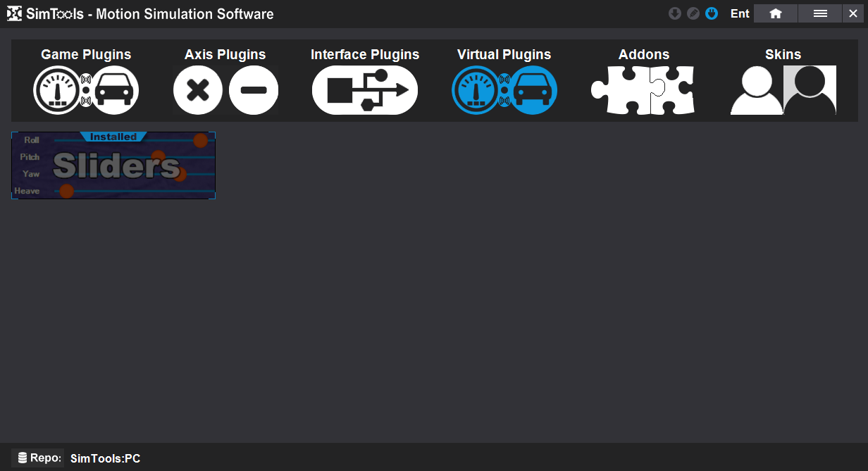The height and width of the screenshot is (471, 868).
Task: Click the pencil edit icon in title bar
Action: click(693, 13)
